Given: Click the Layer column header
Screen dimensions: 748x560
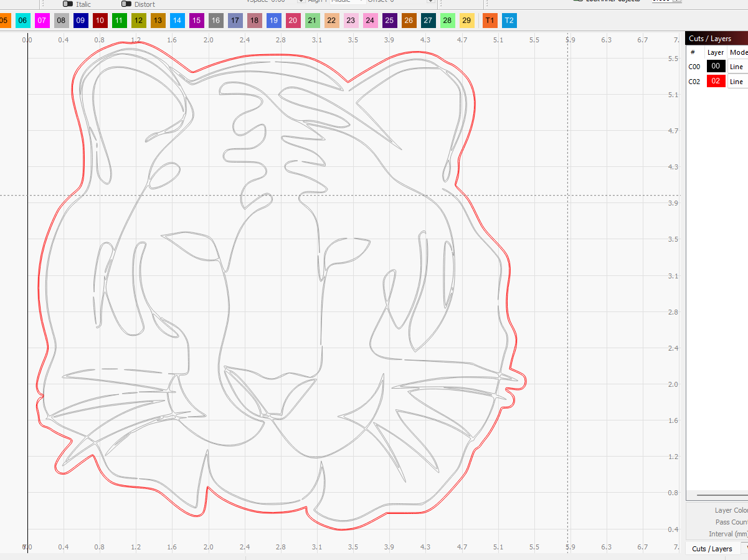Looking at the screenshot, I should point(716,52).
